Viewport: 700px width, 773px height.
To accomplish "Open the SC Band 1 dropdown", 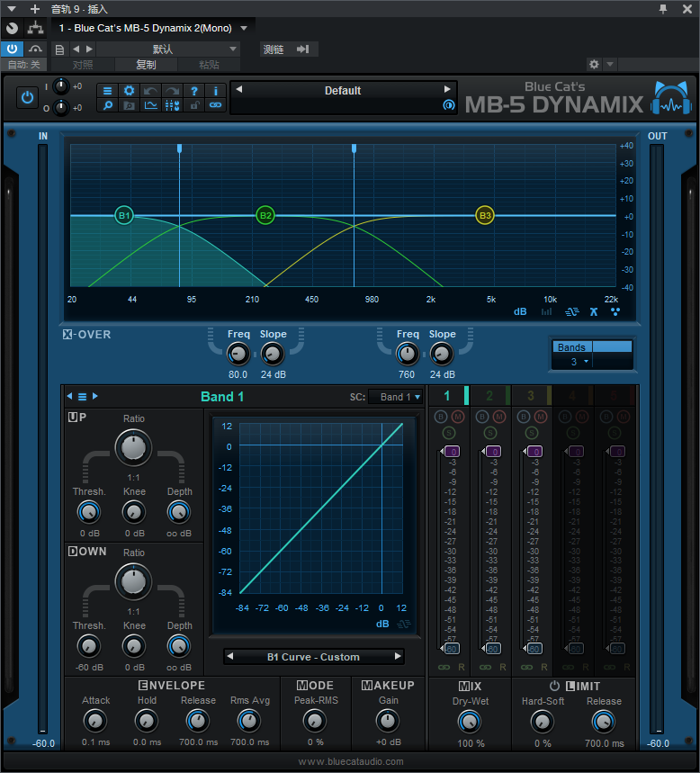I will pyautogui.click(x=395, y=397).
